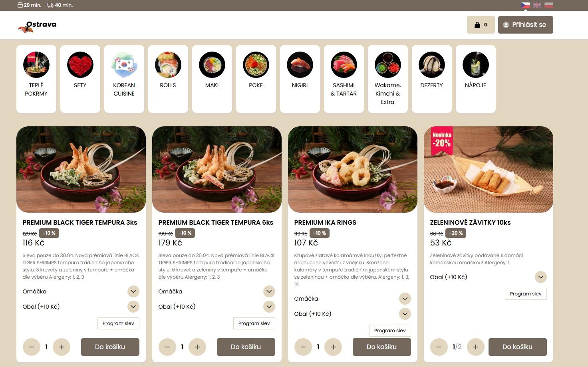
Task: Expand Obal options for Tiger Tempura 6ks
Action: 269,307
